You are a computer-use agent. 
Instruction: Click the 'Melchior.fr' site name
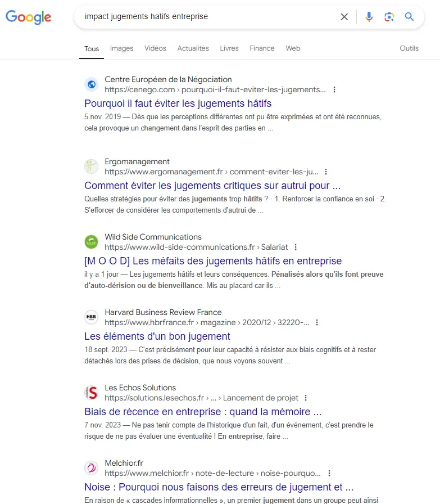(124, 463)
